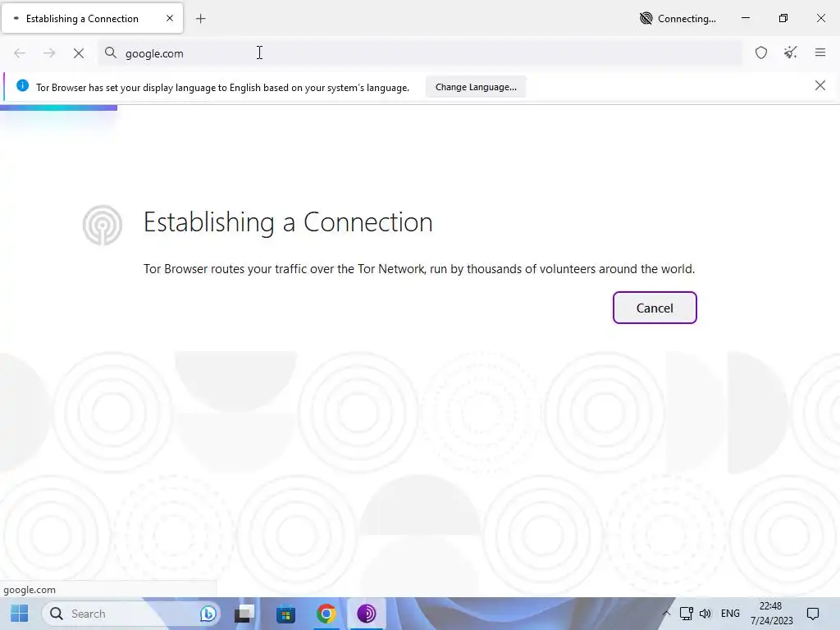Select the Establishing a Connection tab
The image size is (840, 630).
click(x=92, y=19)
